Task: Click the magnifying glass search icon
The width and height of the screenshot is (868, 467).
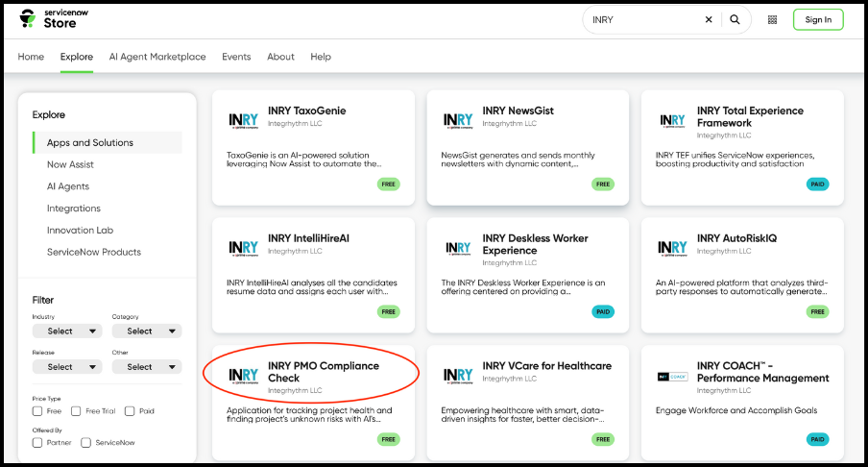Action: (735, 19)
